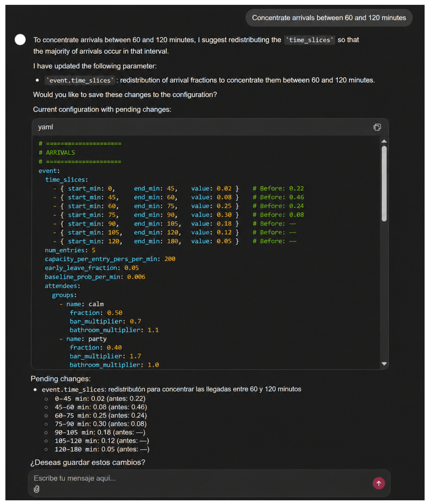Click the 'early_leave_fraction: 0.05' line
430x504 pixels.
click(92, 268)
